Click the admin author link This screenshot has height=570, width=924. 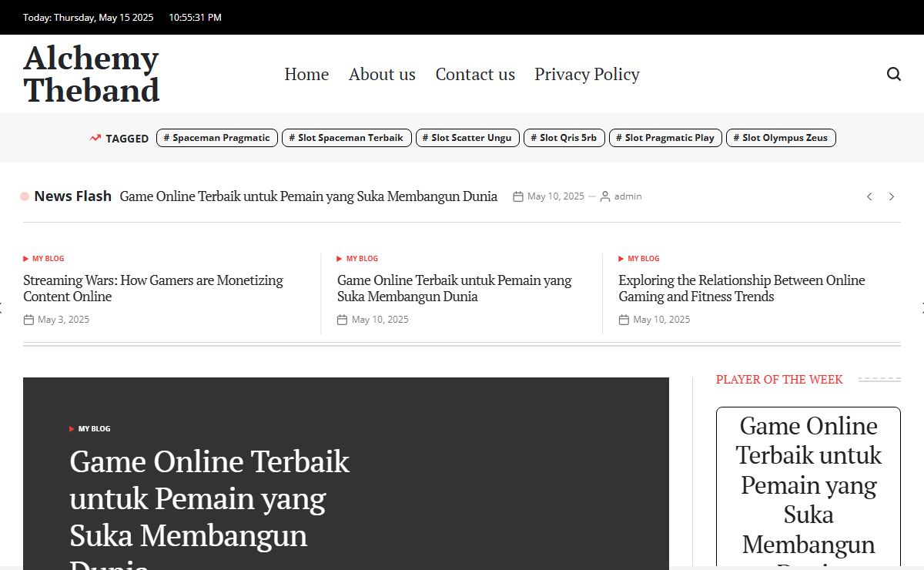coord(628,196)
